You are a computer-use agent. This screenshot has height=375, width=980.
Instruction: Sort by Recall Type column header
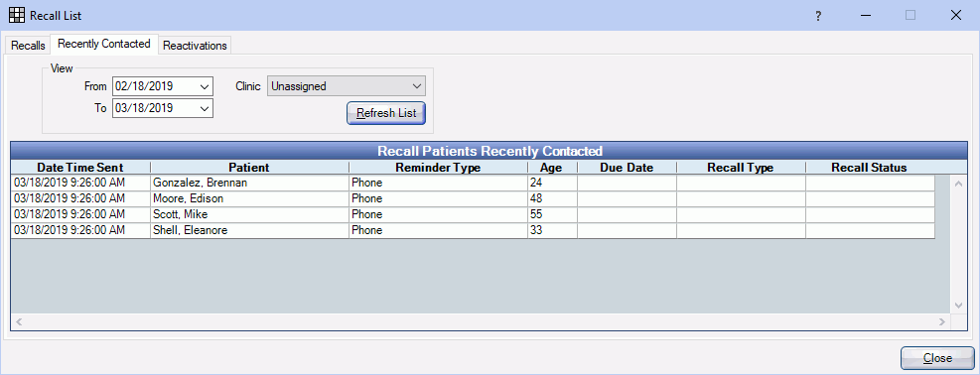click(741, 168)
